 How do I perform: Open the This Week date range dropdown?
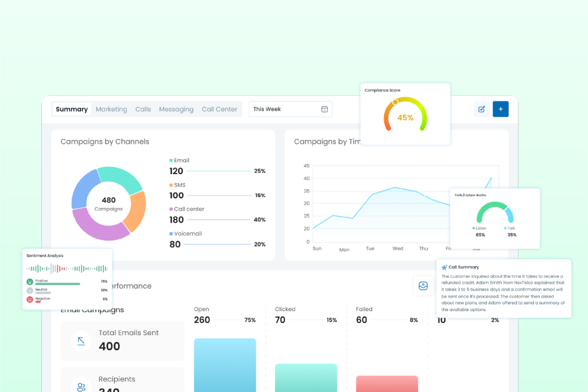click(x=290, y=109)
